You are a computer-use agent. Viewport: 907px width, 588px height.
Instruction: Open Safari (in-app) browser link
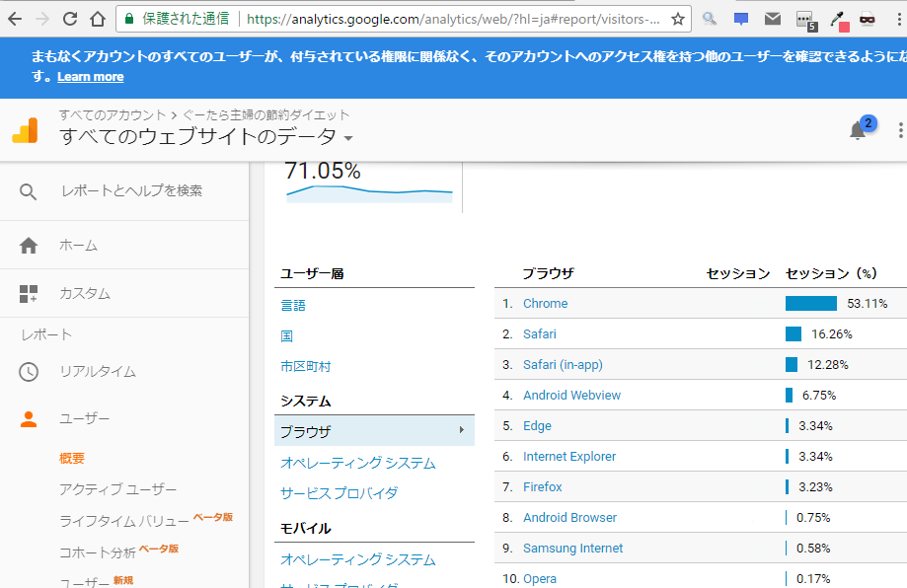[x=563, y=364]
